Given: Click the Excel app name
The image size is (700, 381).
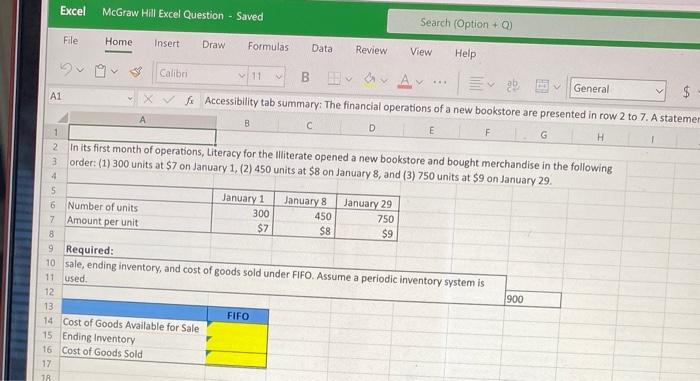Looking at the screenshot, I should 73,10.
